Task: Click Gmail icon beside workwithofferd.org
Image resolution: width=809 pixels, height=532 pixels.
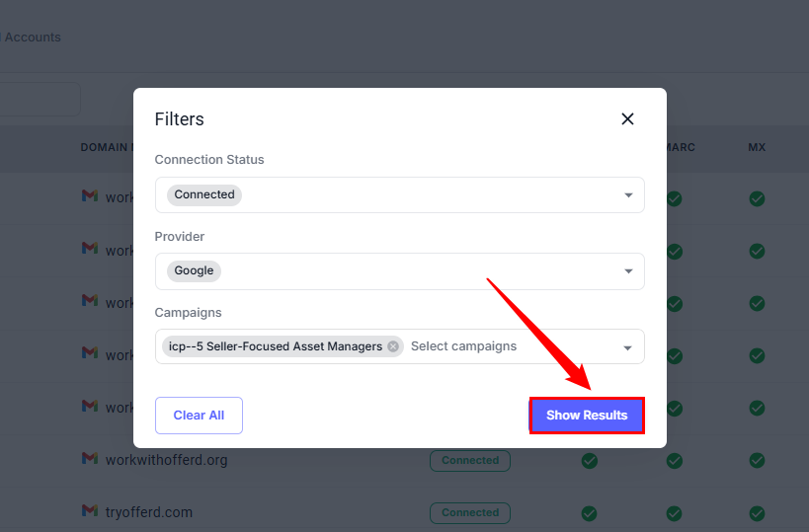Action: coord(90,459)
